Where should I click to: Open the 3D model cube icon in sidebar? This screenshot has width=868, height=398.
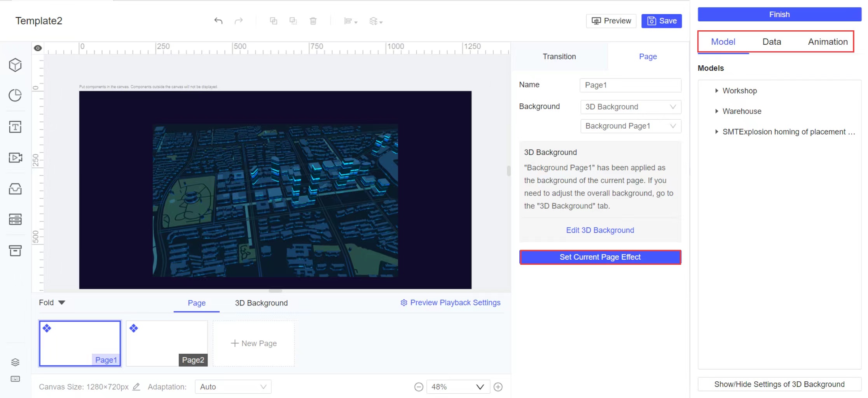15,65
